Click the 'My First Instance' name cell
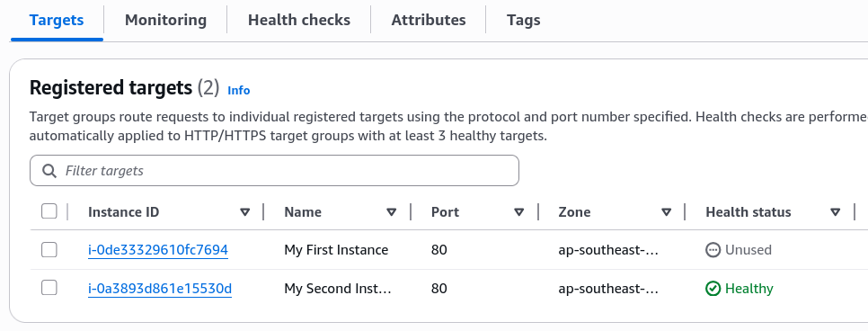 pyautogui.click(x=336, y=250)
